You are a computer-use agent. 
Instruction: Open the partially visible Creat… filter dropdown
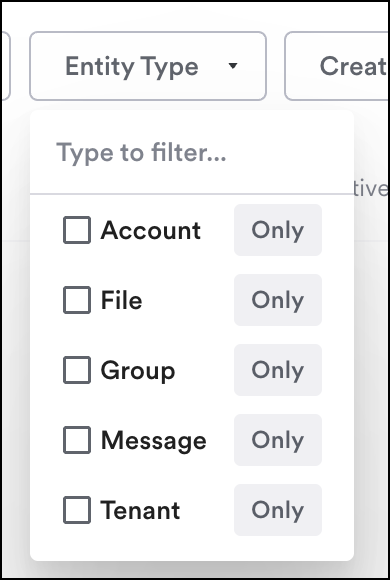pos(337,66)
